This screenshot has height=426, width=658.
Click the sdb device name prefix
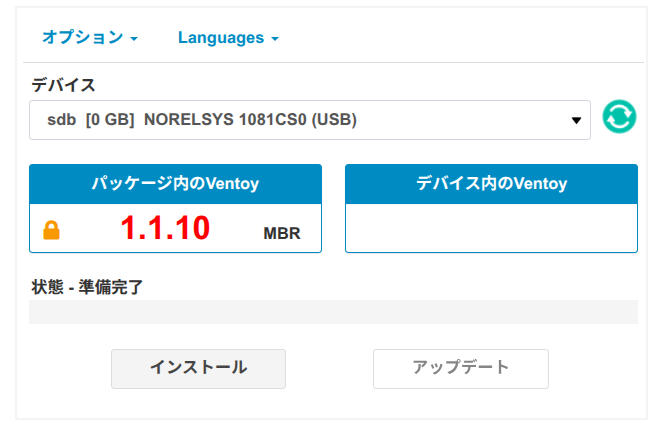[61, 120]
